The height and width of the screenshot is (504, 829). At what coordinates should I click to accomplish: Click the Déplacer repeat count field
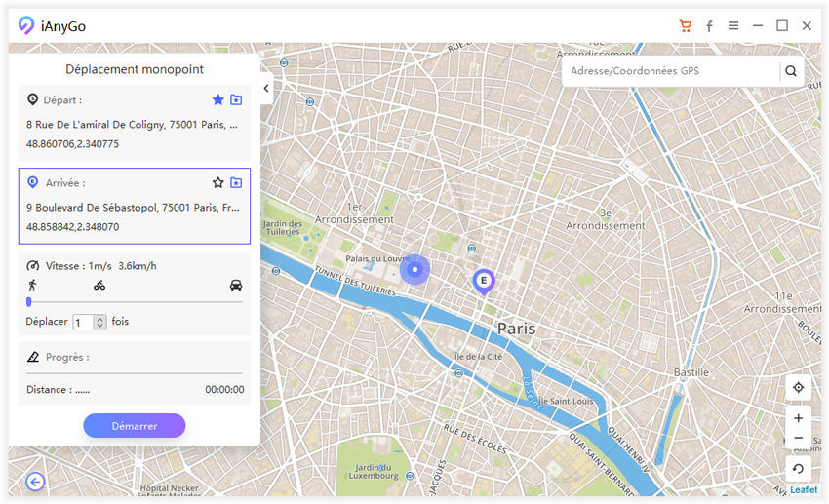pyautogui.click(x=83, y=322)
